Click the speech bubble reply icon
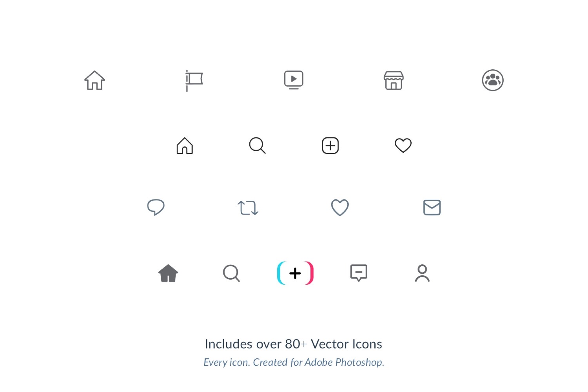 coord(156,207)
